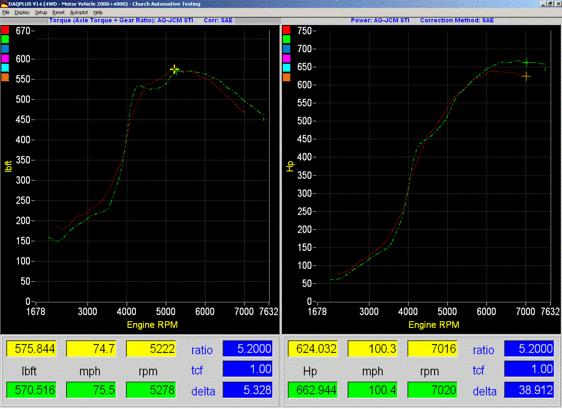This screenshot has width=562, height=409.
Task: Click green cursor marker on power curve
Action: (x=526, y=63)
